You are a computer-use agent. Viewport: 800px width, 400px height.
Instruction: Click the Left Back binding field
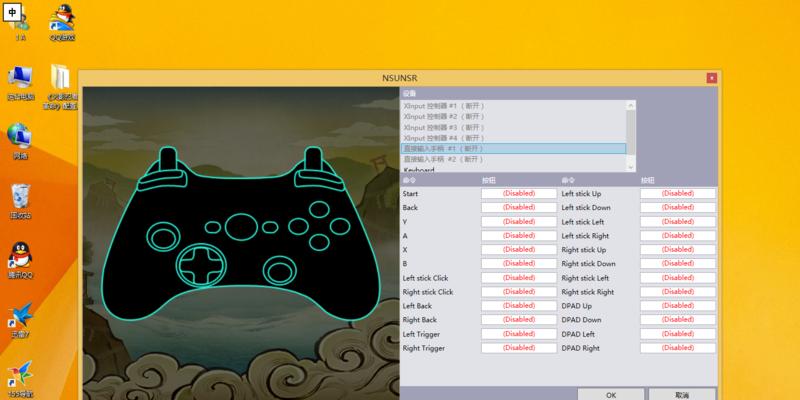tap(519, 306)
